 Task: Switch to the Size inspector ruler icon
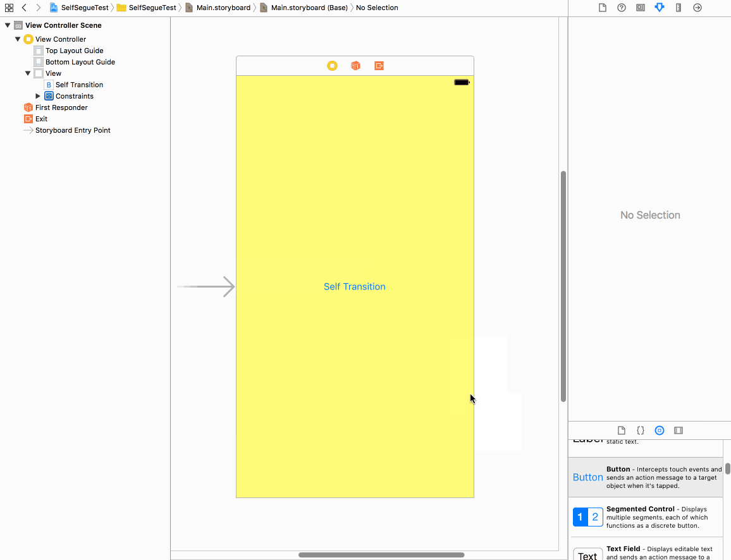678,7
